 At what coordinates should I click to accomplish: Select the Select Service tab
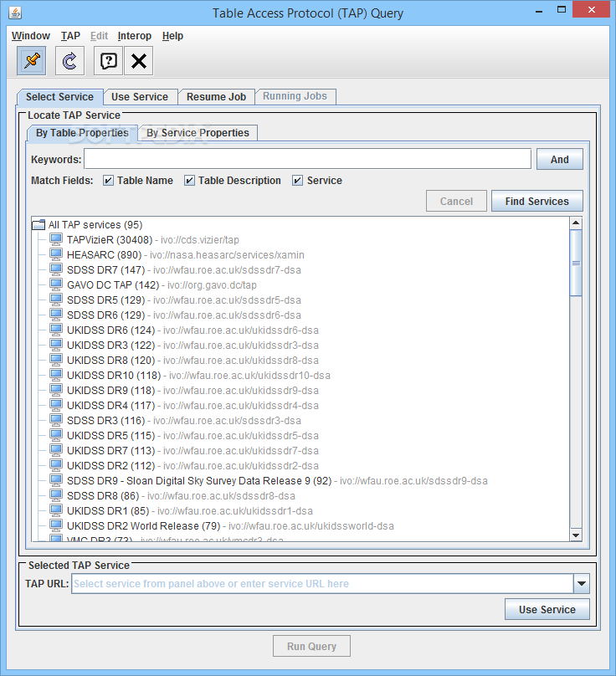(59, 96)
